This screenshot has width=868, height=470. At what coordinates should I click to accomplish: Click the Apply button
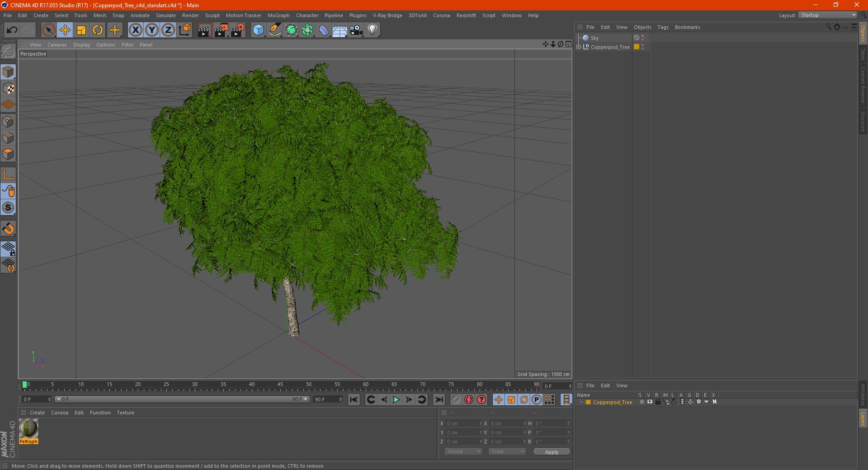[552, 452]
